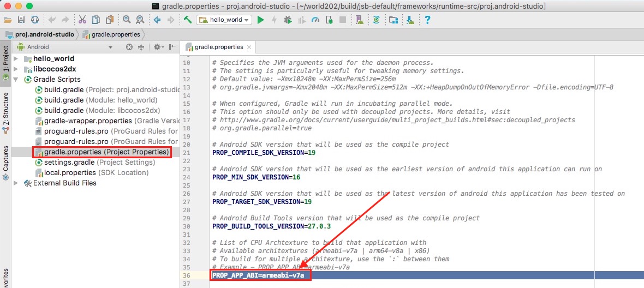Click the Sync Project with Gradle icon
This screenshot has width=644, height=288.
click(376, 20)
